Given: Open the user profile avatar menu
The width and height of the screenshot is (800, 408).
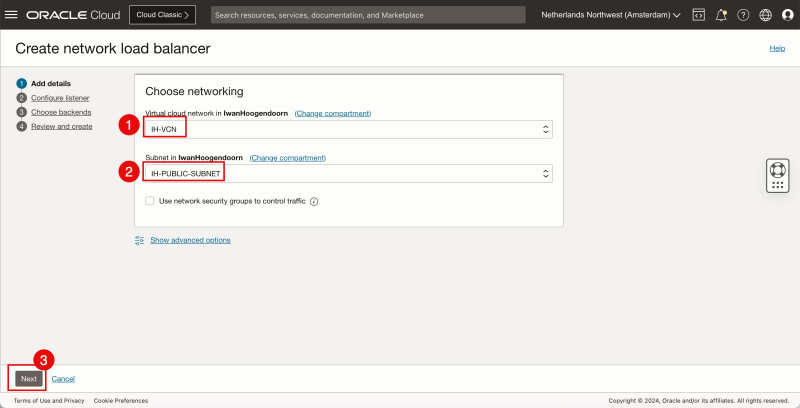Looking at the screenshot, I should 787,15.
